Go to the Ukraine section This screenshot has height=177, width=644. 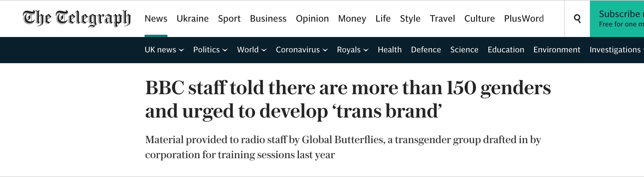(x=192, y=18)
